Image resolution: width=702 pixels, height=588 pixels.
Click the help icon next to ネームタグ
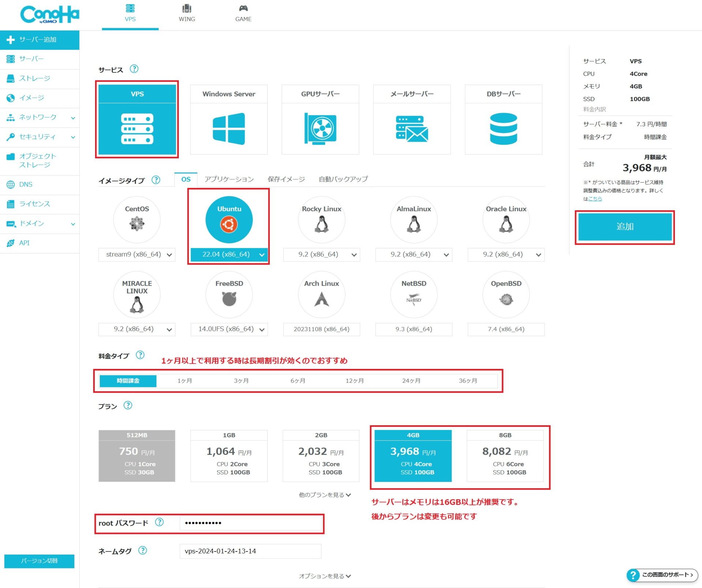143,550
